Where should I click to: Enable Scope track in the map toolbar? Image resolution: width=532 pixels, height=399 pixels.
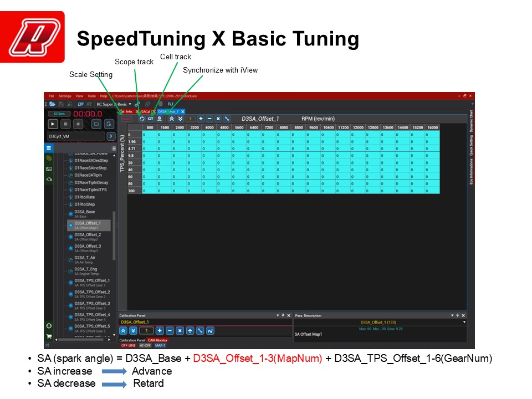(x=142, y=119)
